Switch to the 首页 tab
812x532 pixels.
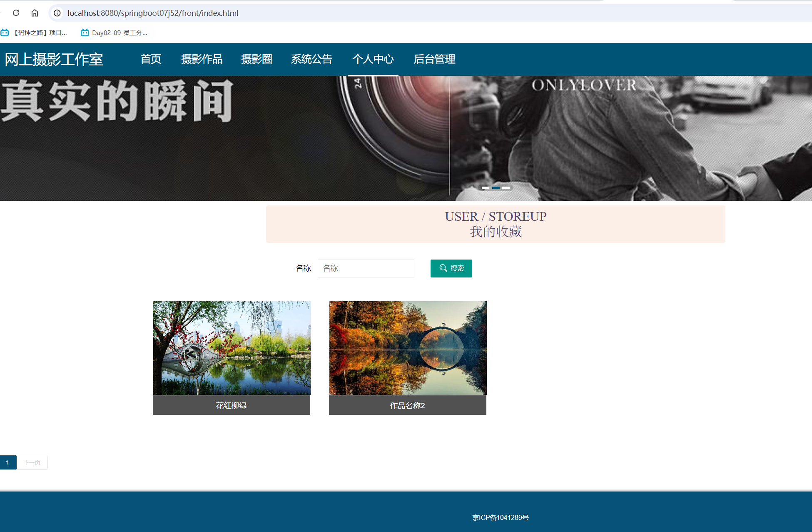(x=151, y=59)
